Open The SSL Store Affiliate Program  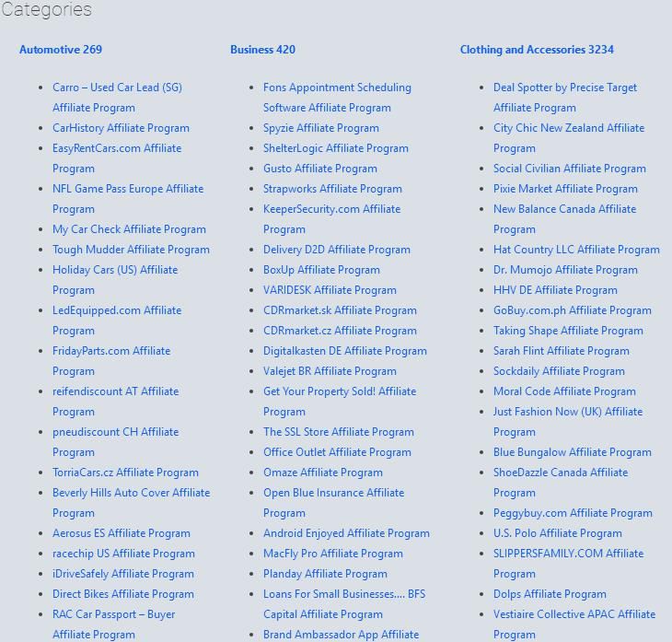[338, 432]
